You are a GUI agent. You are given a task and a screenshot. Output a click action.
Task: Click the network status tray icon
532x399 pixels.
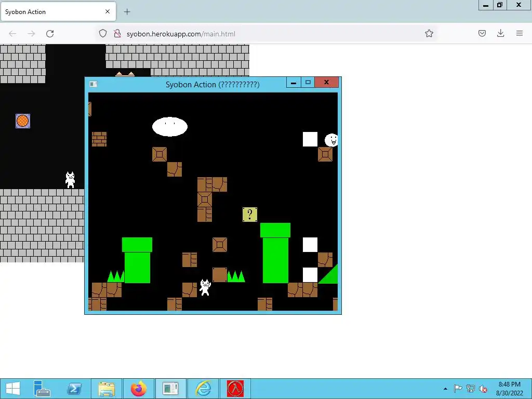[x=471, y=389]
